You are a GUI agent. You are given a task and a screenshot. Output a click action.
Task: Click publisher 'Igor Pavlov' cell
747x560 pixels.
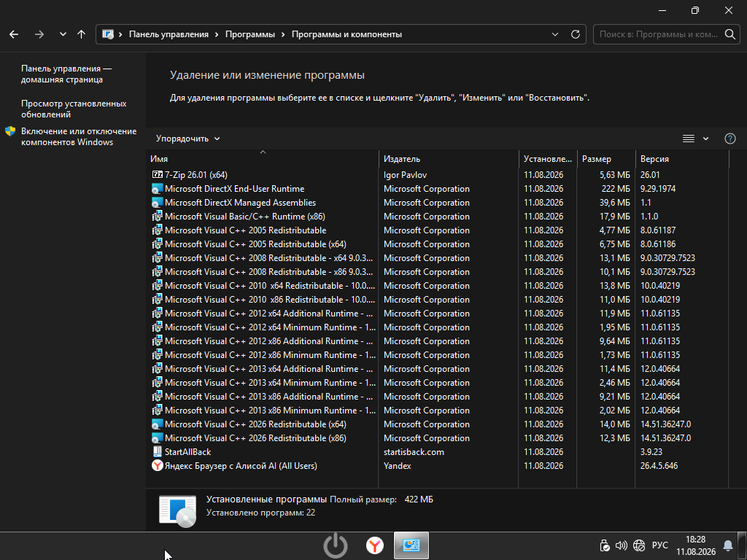(x=405, y=175)
